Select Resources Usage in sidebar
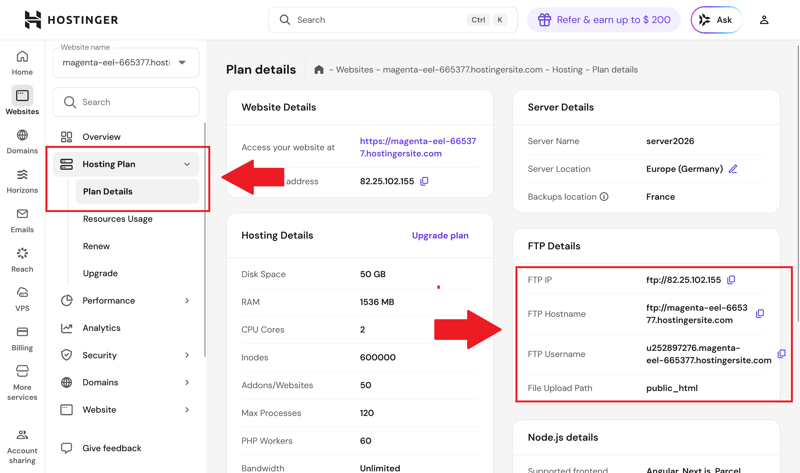 coord(118,219)
